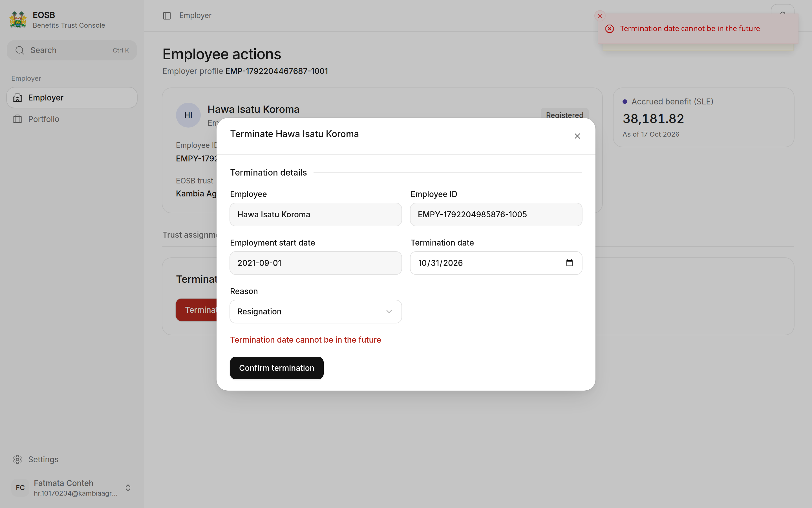The width and height of the screenshot is (812, 508).
Task: Click the Employee name field
Action: coord(316,214)
